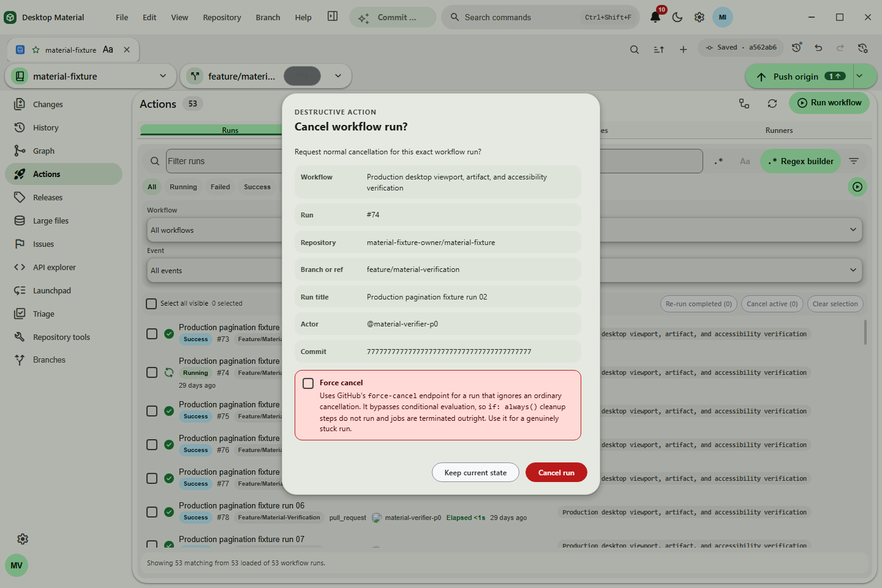The image size is (882, 588).
Task: Confirm with the red Cancel run button
Action: [556, 472]
